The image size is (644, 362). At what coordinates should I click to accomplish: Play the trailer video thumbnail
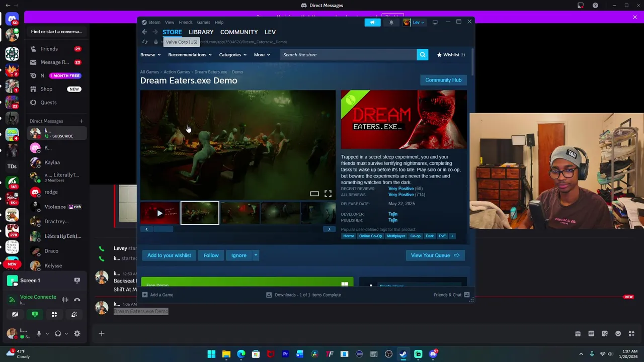[x=159, y=213]
